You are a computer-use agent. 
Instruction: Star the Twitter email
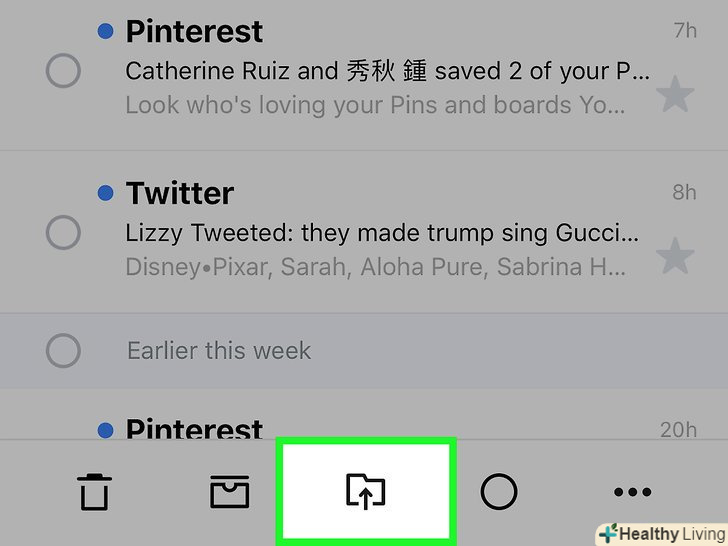675,257
